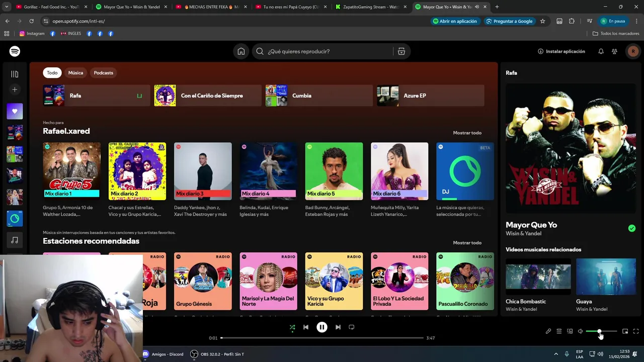
Task: Click Preguntar a Google button
Action: [x=509, y=21]
